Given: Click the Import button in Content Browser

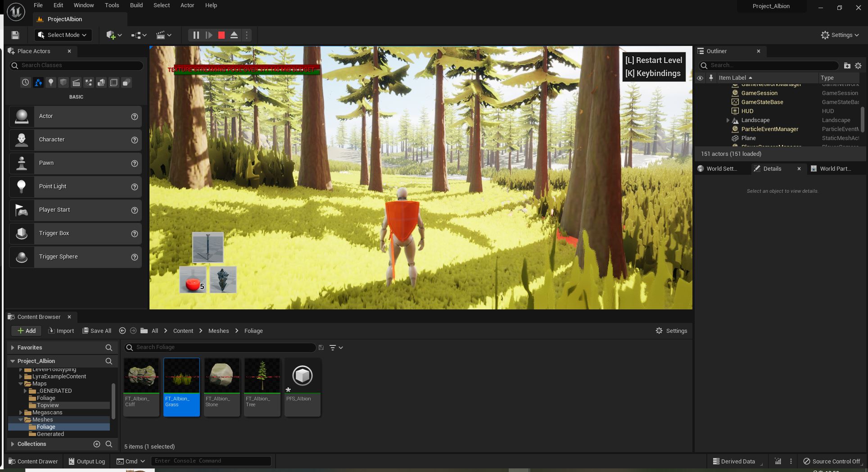Looking at the screenshot, I should (61, 331).
